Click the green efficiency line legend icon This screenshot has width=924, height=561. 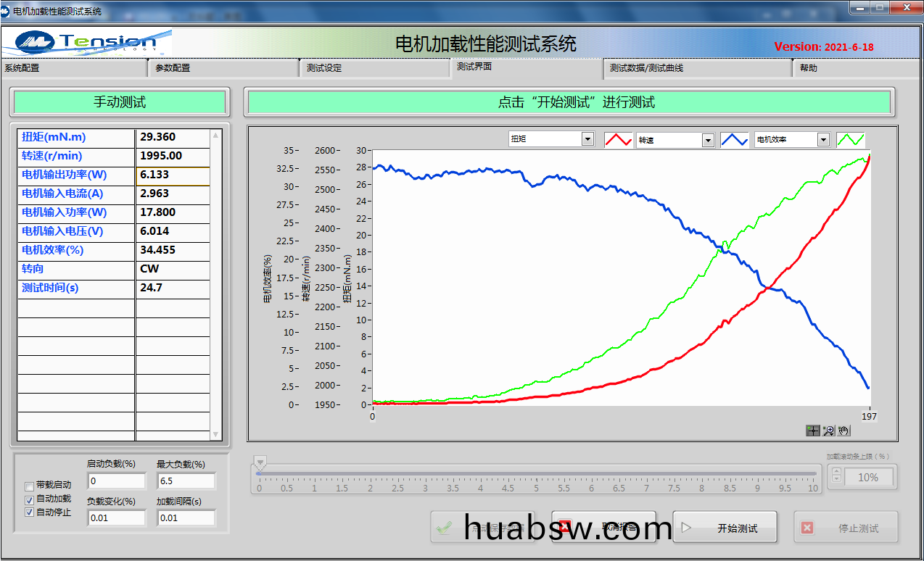(x=850, y=140)
